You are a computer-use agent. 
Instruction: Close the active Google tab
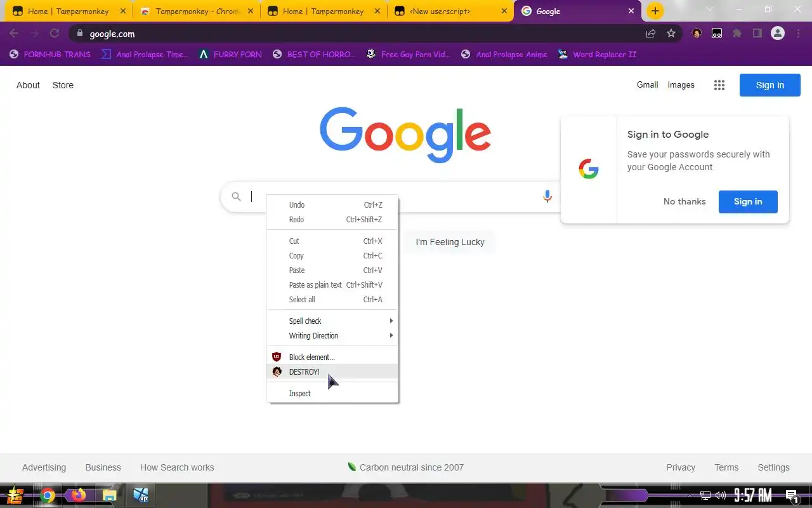pyautogui.click(x=631, y=11)
